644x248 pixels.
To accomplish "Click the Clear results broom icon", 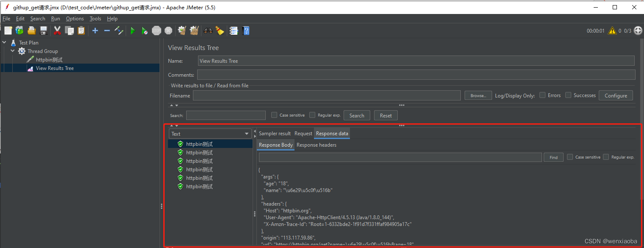I will click(x=182, y=31).
